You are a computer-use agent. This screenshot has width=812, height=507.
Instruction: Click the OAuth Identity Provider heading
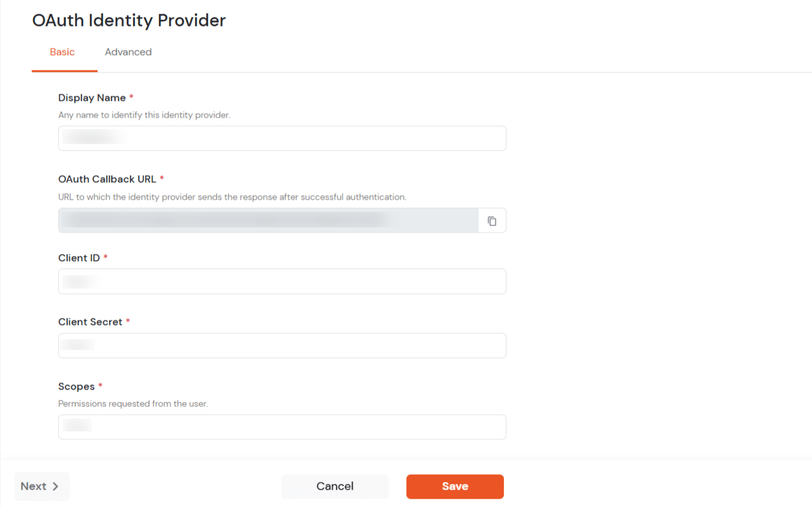[129, 21]
